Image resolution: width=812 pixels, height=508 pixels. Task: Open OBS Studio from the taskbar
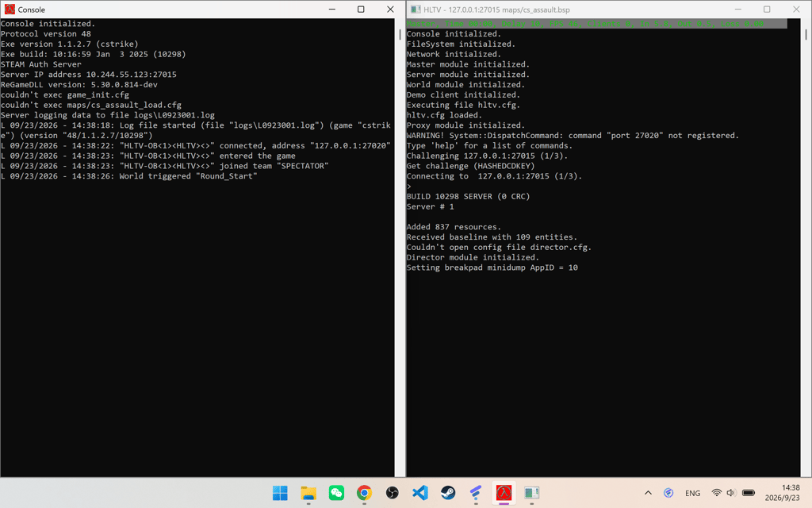392,492
